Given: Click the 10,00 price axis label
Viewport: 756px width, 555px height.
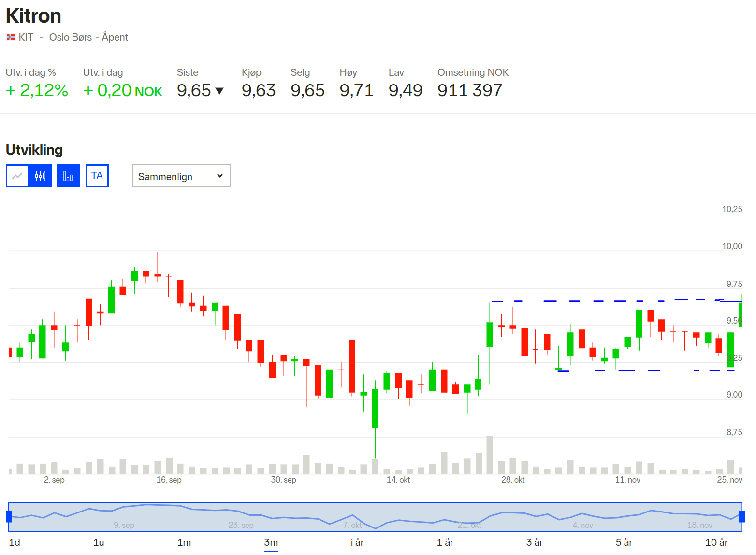Looking at the screenshot, I should pyautogui.click(x=732, y=246).
